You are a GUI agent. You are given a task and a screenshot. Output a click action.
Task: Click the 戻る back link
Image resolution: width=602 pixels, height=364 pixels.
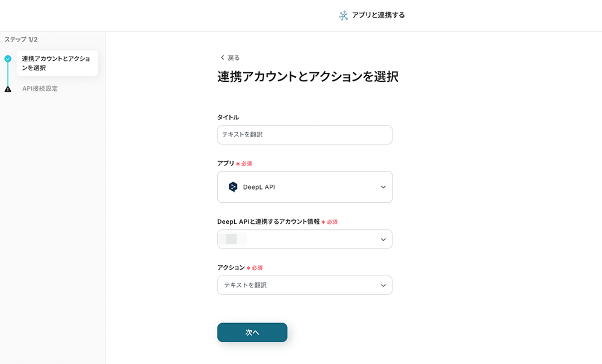click(234, 58)
